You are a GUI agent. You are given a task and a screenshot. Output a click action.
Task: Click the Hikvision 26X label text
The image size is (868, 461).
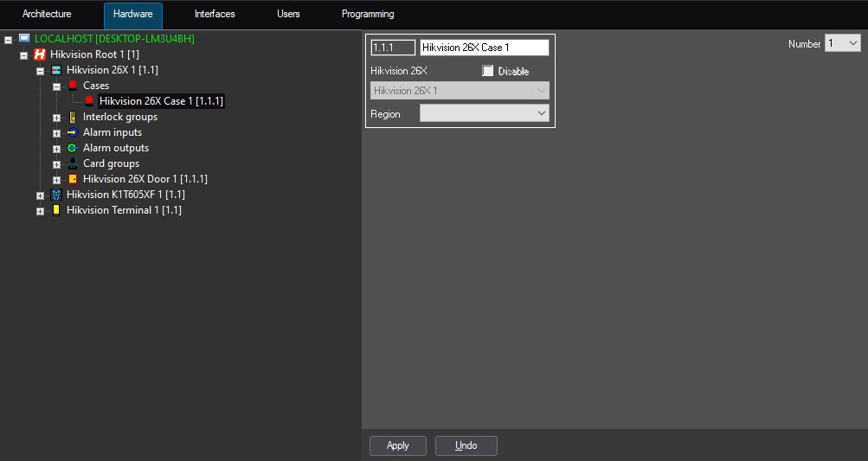click(x=399, y=71)
